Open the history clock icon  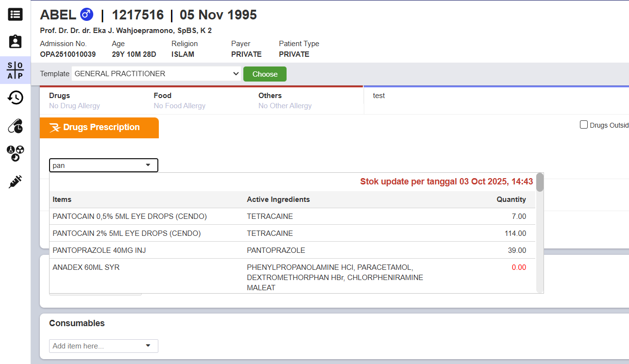click(x=15, y=98)
